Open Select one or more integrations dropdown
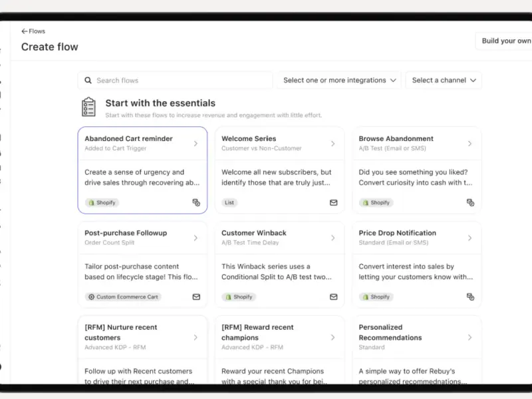 [339, 80]
